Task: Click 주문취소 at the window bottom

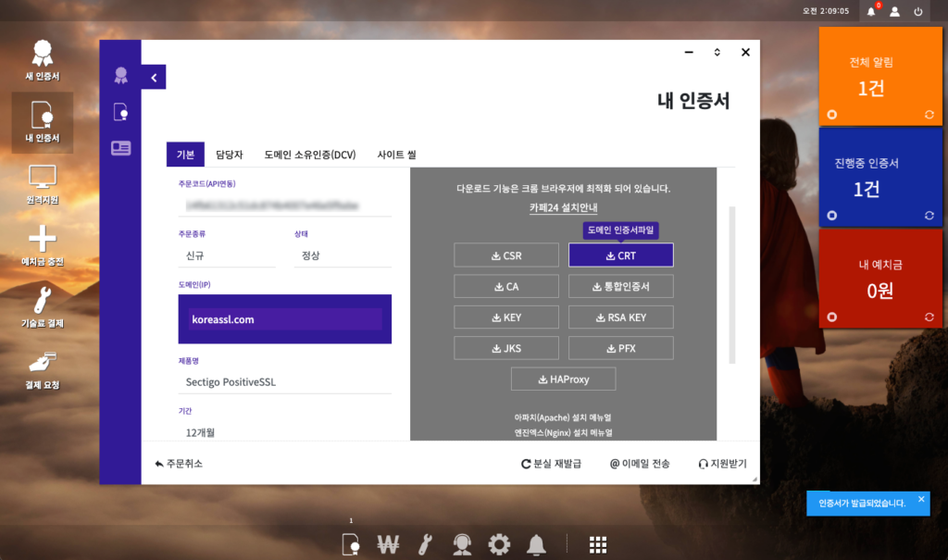Action: tap(179, 464)
